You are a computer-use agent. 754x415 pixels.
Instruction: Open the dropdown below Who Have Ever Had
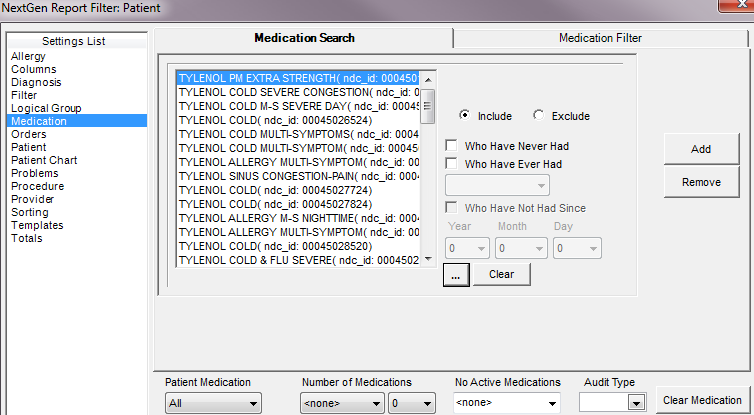click(497, 185)
